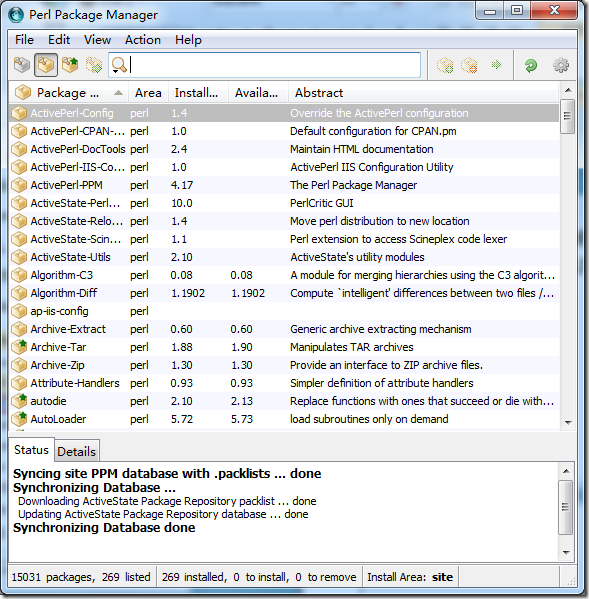Run marked actions green arrow icon
This screenshot has width=589, height=599.
click(496, 65)
